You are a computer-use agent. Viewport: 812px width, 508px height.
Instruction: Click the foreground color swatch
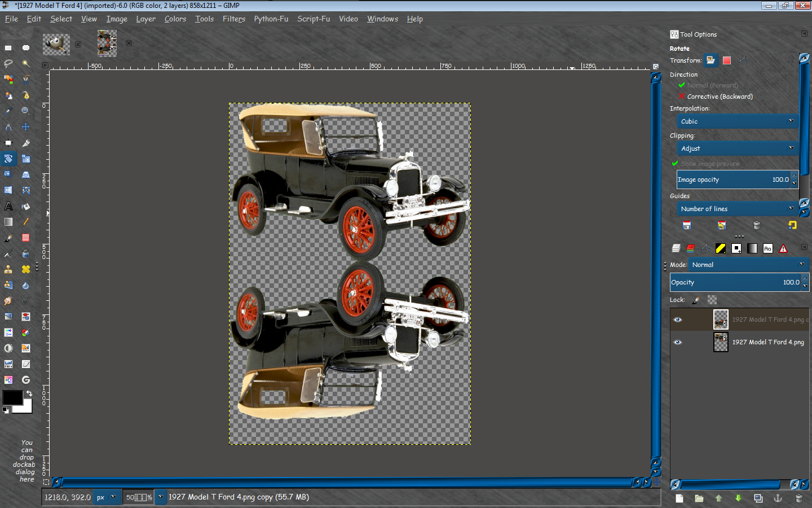coord(12,397)
